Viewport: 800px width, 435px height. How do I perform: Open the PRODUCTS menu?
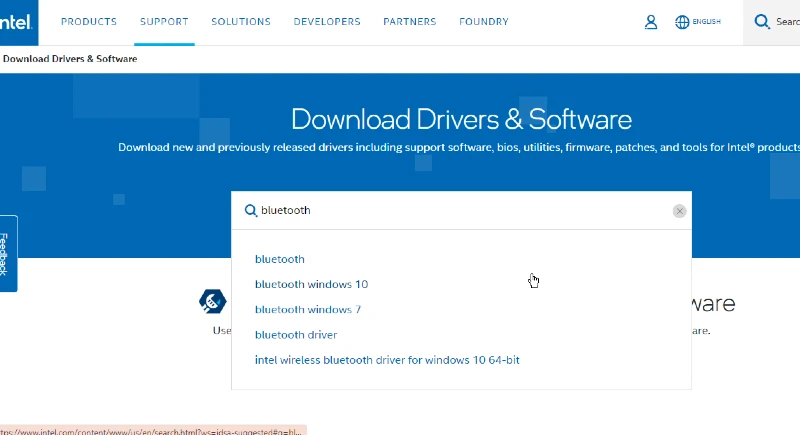(89, 22)
